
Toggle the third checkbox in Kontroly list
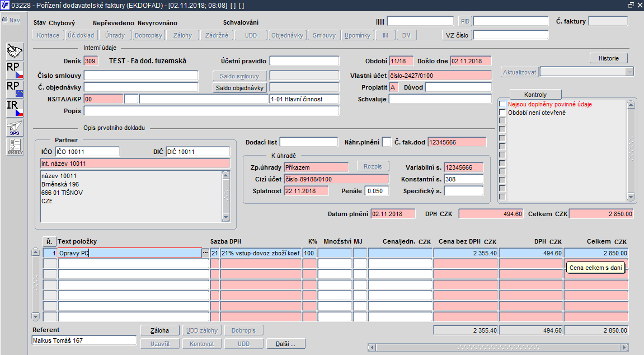(502, 121)
